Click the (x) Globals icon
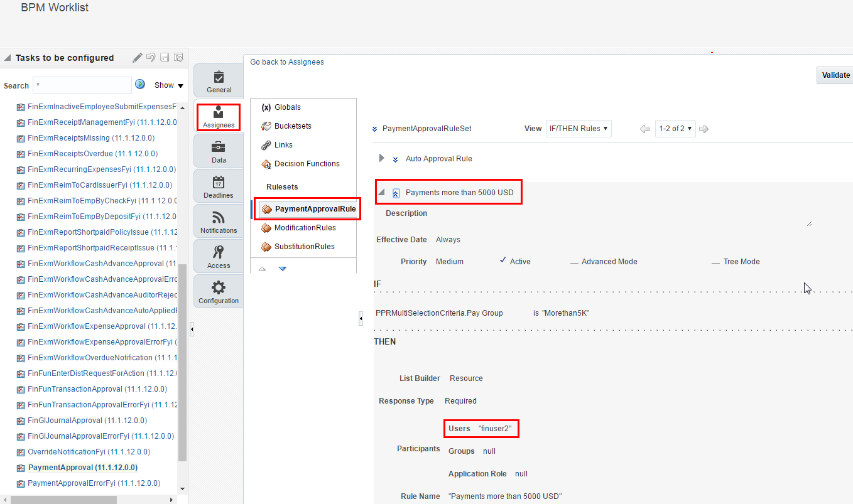 (266, 107)
